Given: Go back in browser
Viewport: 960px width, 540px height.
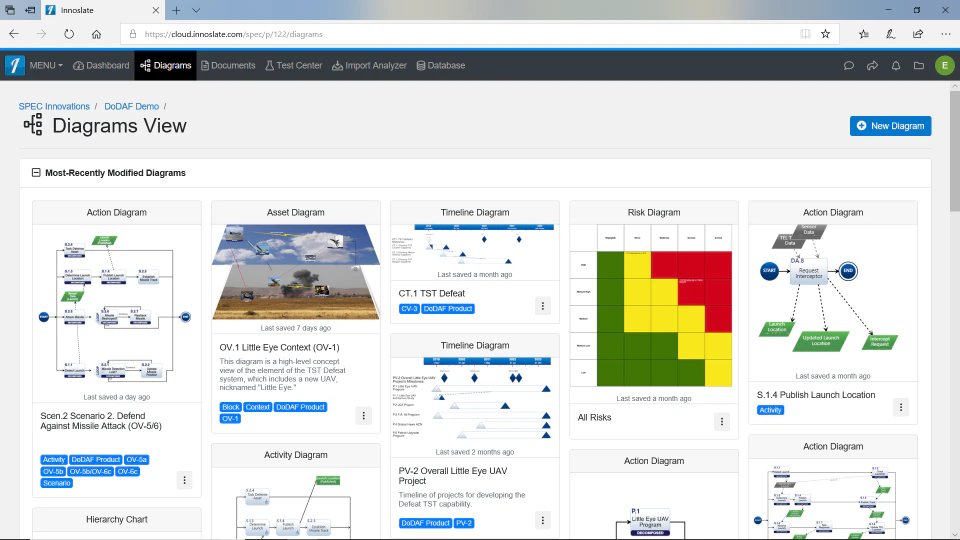Looking at the screenshot, I should click(14, 34).
